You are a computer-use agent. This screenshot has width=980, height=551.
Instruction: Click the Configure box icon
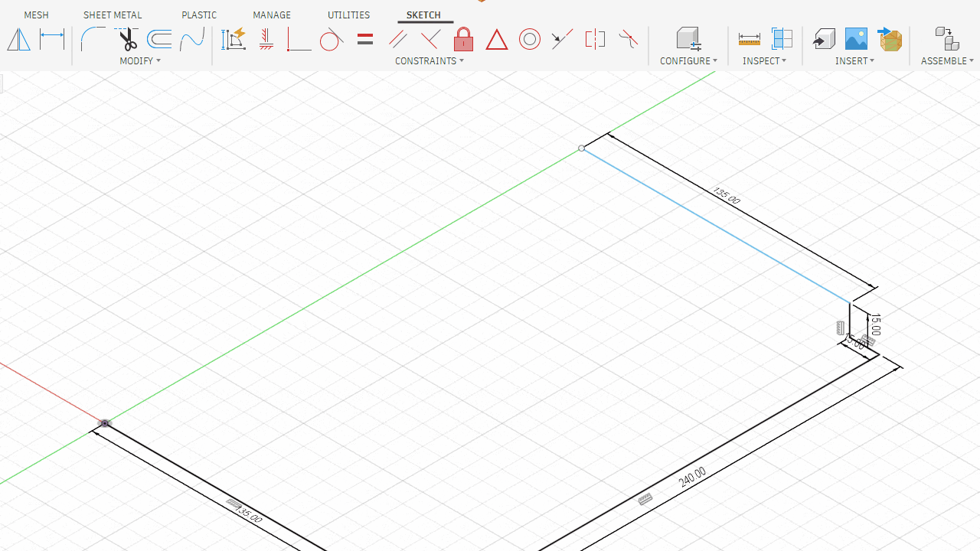pyautogui.click(x=688, y=39)
